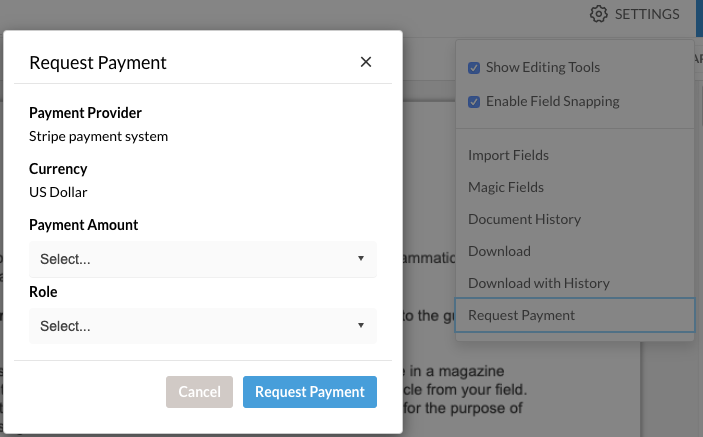Close the Request Payment dialog with X
This screenshot has width=703, height=437.
(x=366, y=62)
